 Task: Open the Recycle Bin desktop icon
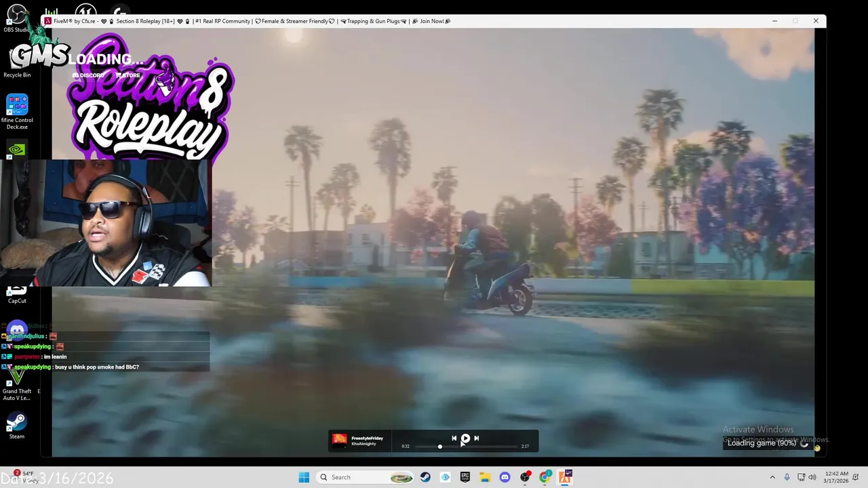point(17,62)
